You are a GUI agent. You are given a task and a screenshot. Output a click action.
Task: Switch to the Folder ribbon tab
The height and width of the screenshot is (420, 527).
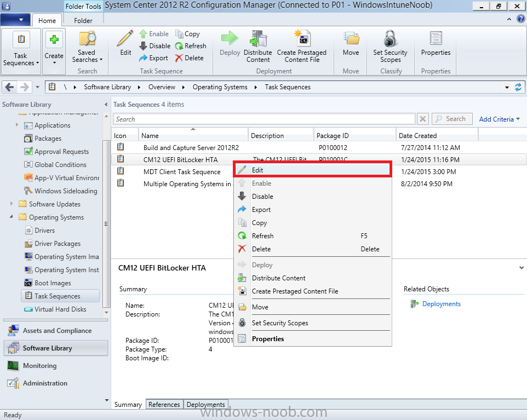pyautogui.click(x=83, y=20)
